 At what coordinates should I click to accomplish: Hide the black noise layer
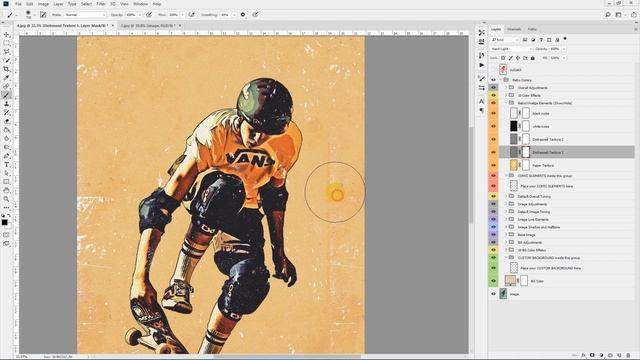493,113
